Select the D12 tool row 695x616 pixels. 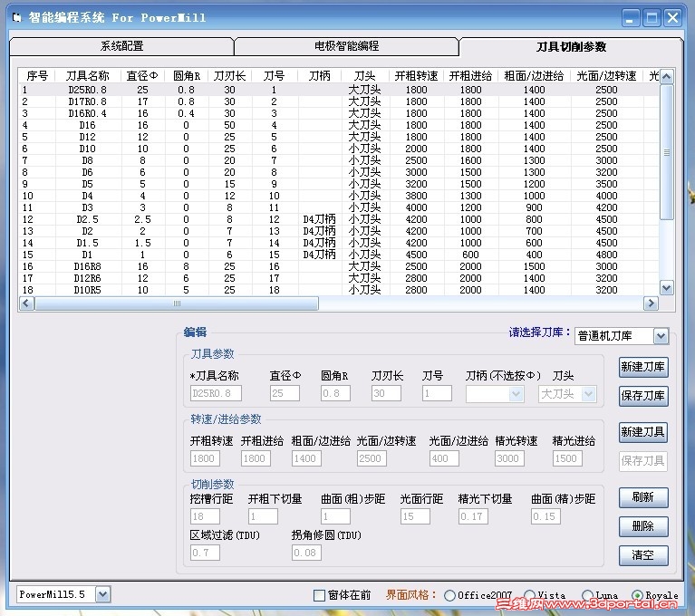click(x=339, y=137)
